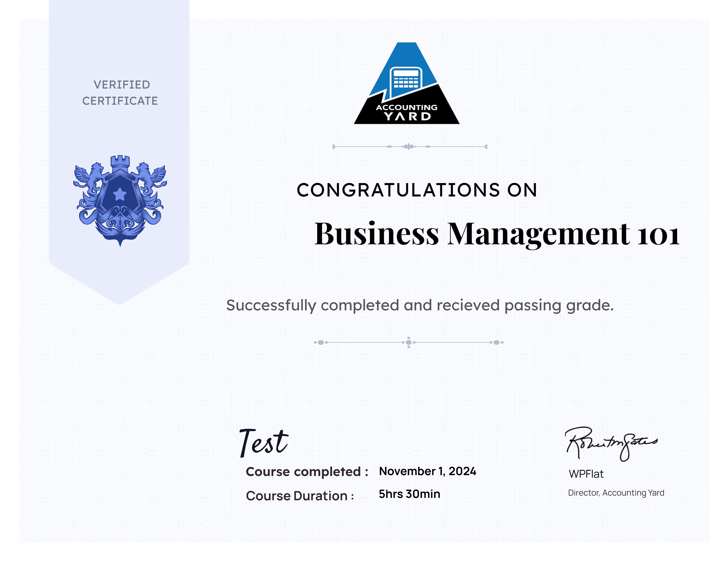Select the 'VERIFIED CERTIFICATE' ribbon text
The height and width of the screenshot is (562, 728).
pyautogui.click(x=120, y=93)
